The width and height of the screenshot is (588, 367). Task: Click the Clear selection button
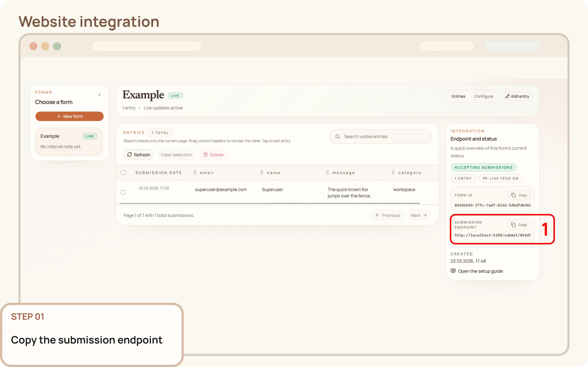pyautogui.click(x=176, y=155)
